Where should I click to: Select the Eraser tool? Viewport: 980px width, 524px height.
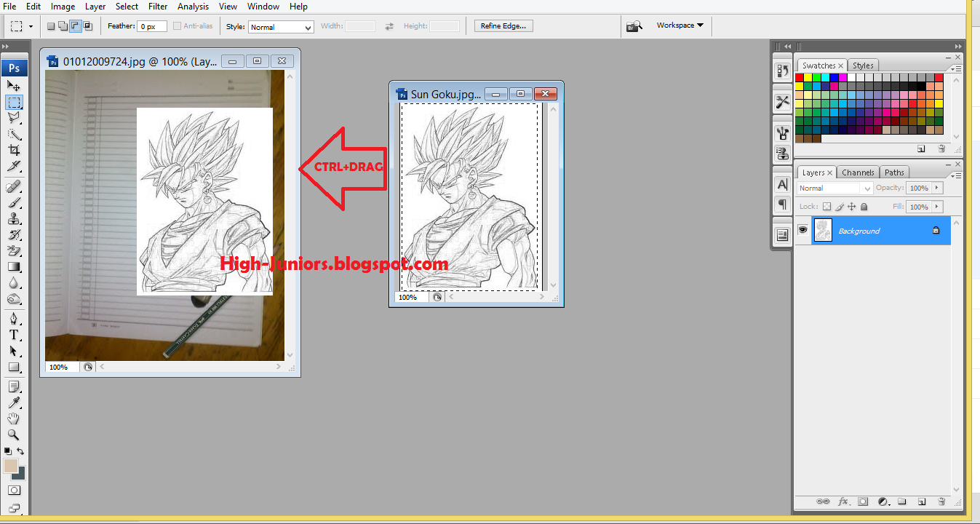pyautogui.click(x=14, y=251)
